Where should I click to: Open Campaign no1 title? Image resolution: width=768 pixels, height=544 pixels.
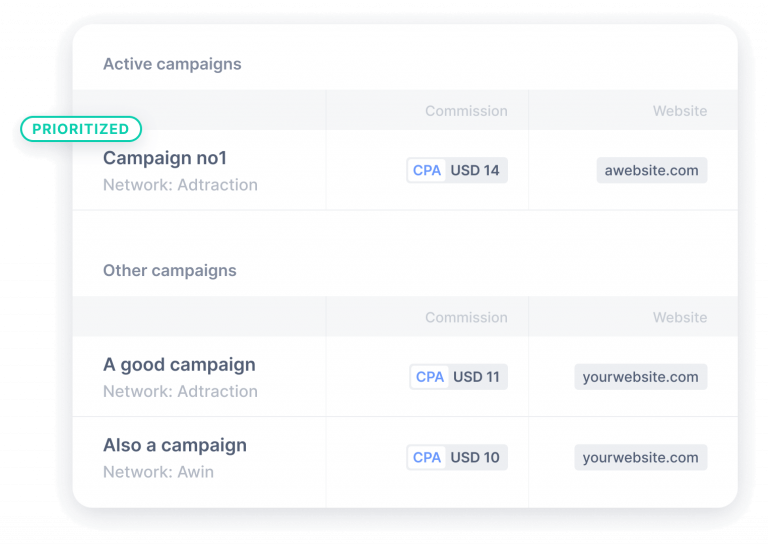click(x=165, y=158)
